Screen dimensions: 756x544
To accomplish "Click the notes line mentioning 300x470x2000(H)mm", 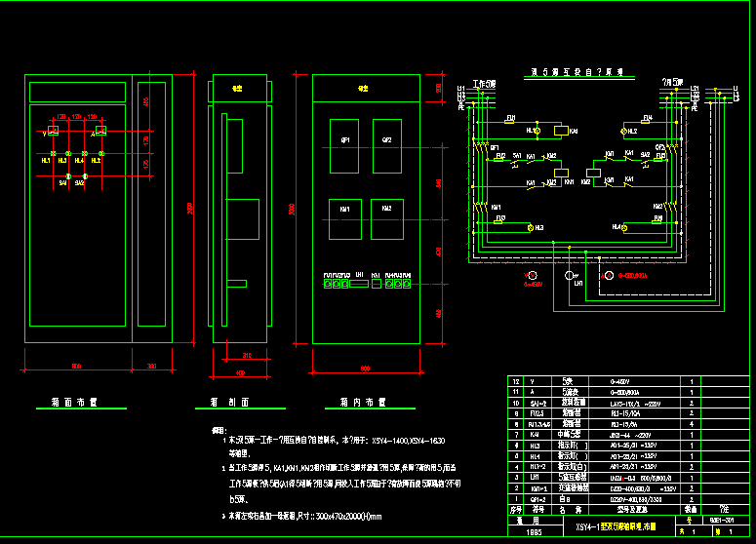I will click(x=301, y=516).
